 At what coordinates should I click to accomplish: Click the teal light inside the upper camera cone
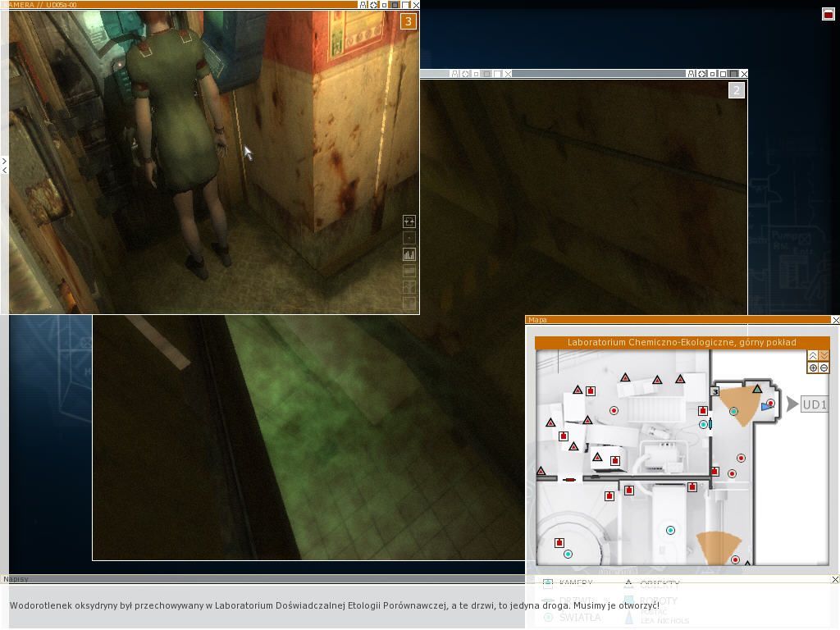click(x=733, y=412)
